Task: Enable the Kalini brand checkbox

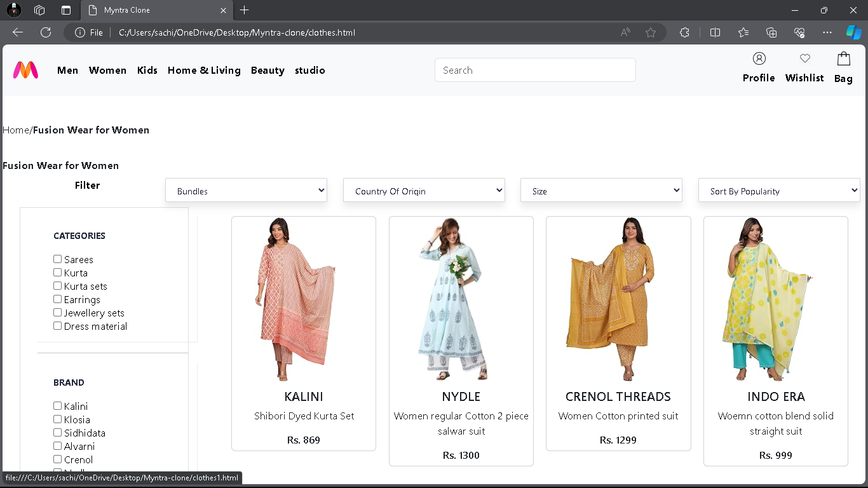Action: 57,405
